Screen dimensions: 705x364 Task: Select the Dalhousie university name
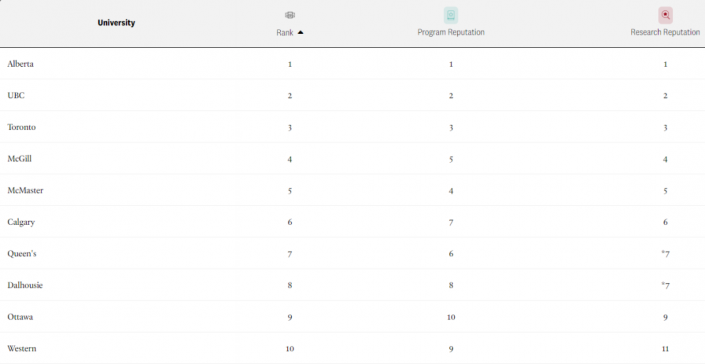(x=25, y=285)
